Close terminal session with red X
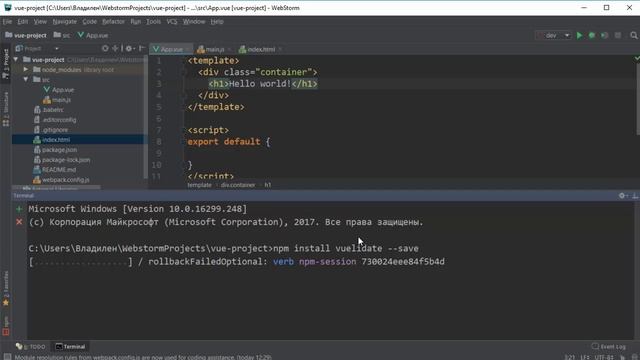 pyautogui.click(x=19, y=222)
